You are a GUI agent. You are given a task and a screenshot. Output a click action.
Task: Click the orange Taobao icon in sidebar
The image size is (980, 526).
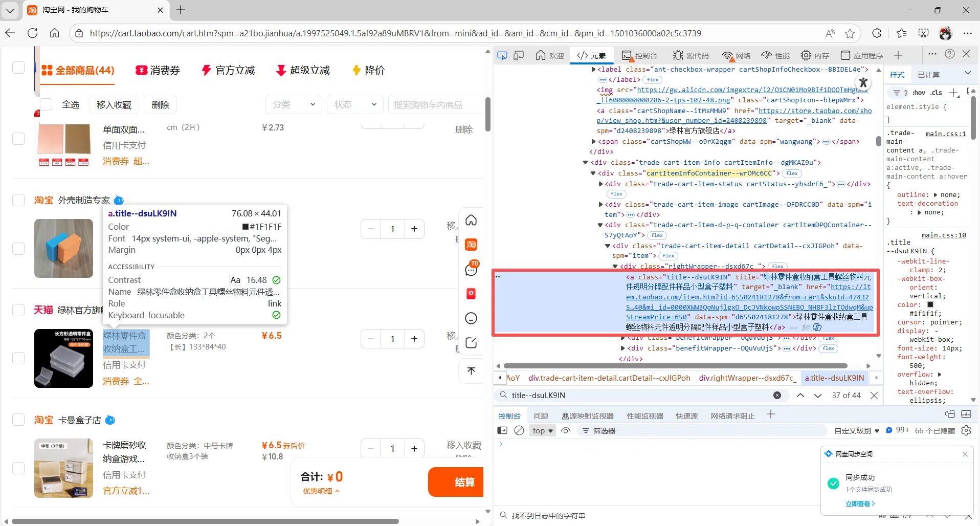click(471, 244)
